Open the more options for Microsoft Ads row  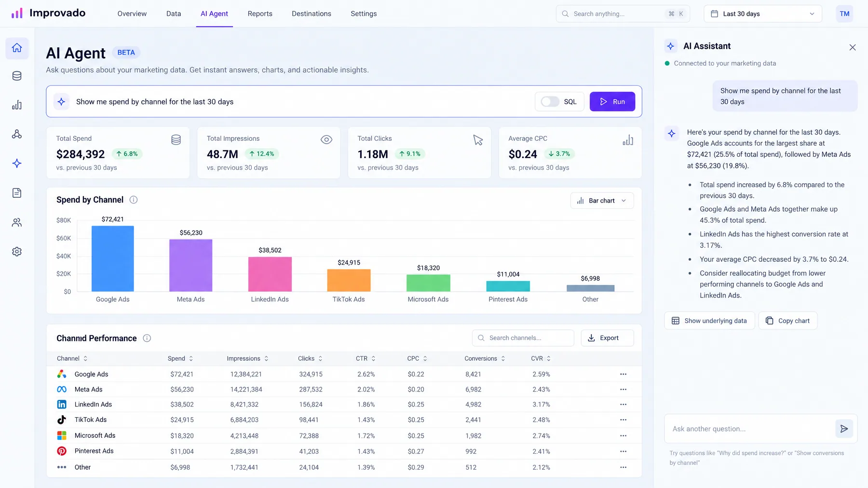[x=623, y=435]
